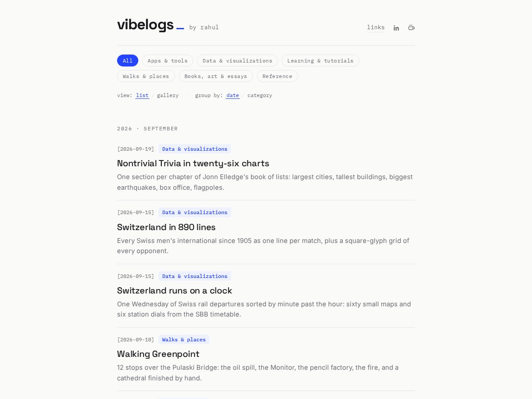Open Switzerland in 890 lines post
This screenshot has height=399, width=532.
tap(166, 227)
